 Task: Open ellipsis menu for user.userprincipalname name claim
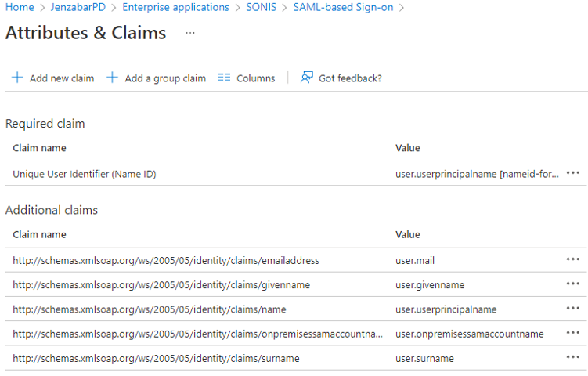tap(573, 309)
